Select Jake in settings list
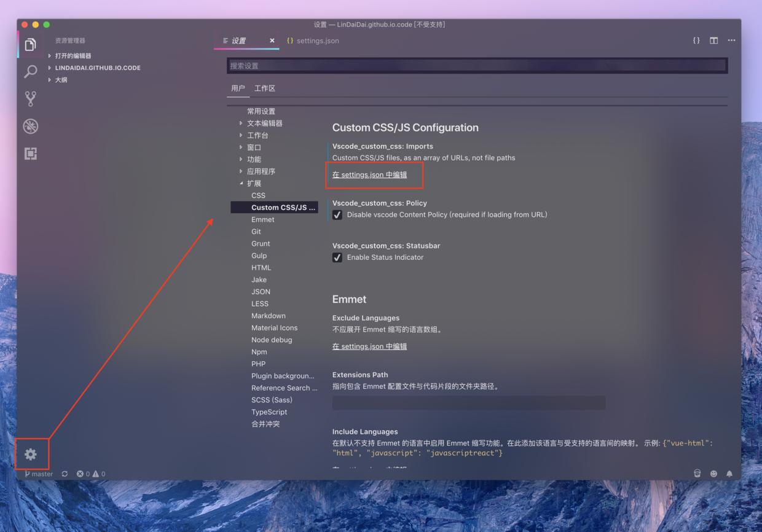The image size is (762, 532). pyautogui.click(x=259, y=280)
